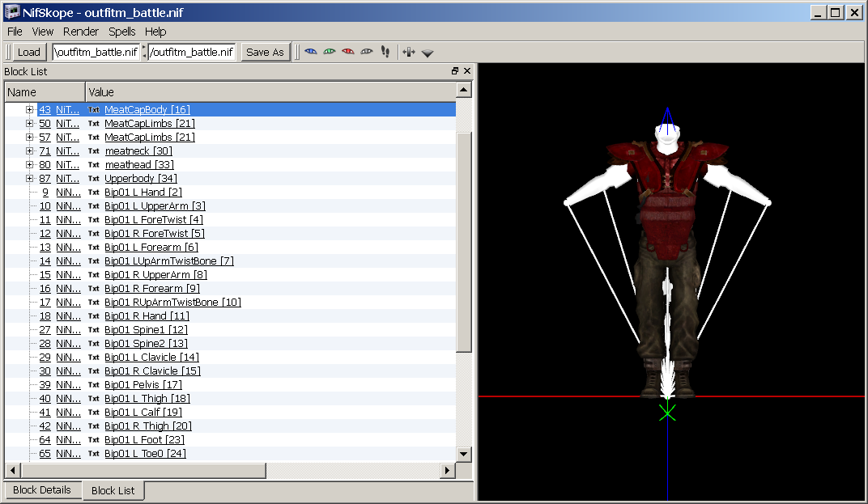Select the Bip01 L ForeTwist [4] link

pyautogui.click(x=154, y=220)
